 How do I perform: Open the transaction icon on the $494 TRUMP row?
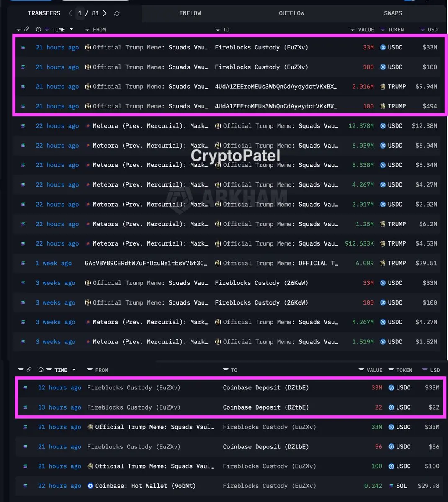(23, 106)
